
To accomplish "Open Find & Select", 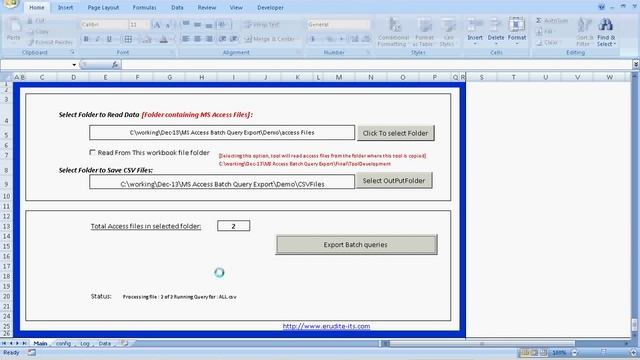I will click(606, 32).
